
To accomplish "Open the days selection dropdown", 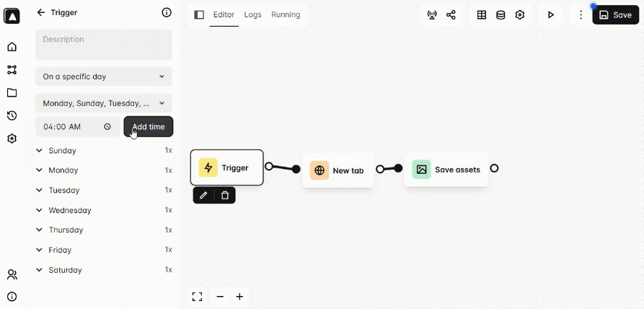I will coord(104,103).
